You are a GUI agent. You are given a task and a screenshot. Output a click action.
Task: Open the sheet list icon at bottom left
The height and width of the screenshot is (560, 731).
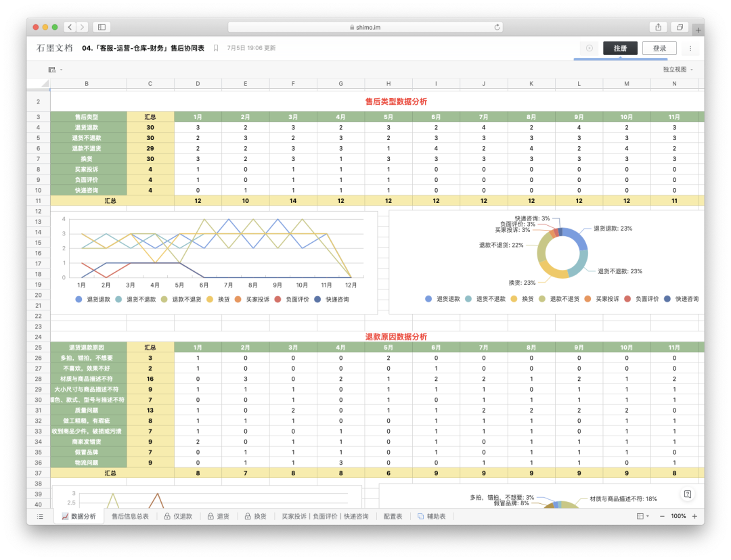point(40,516)
